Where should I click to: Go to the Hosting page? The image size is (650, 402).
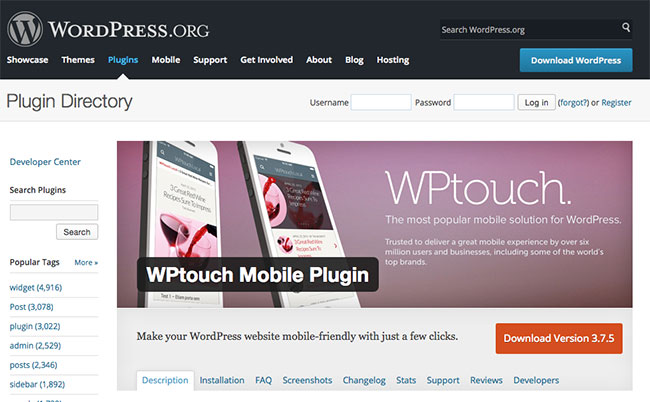[393, 60]
